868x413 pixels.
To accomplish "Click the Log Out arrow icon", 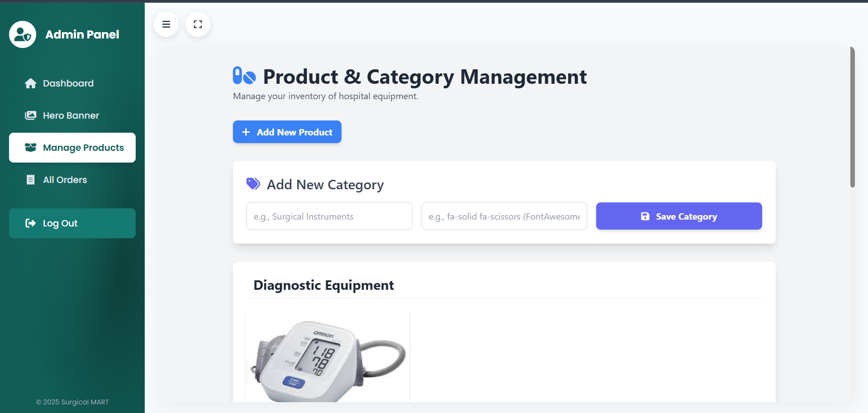I will tap(31, 223).
